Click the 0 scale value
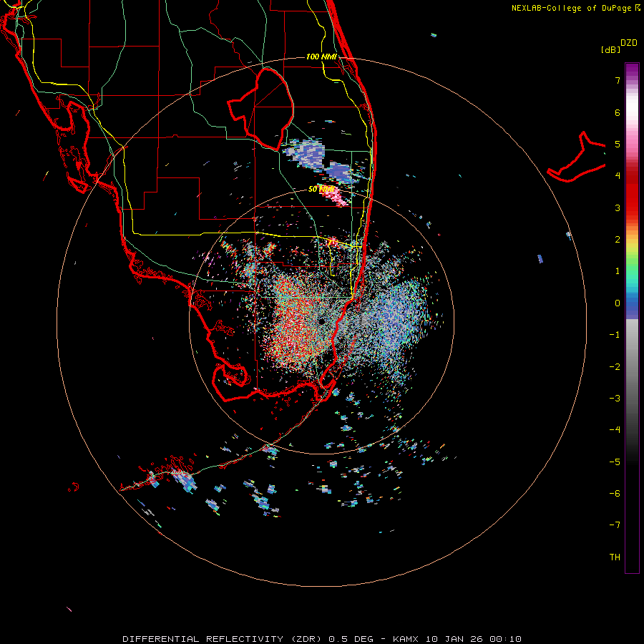Screen dimensions: 644x644 tap(618, 303)
